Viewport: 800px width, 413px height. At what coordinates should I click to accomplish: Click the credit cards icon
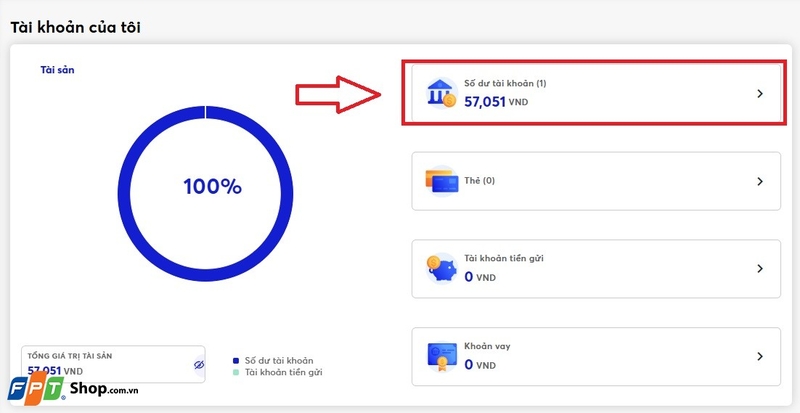point(441,181)
